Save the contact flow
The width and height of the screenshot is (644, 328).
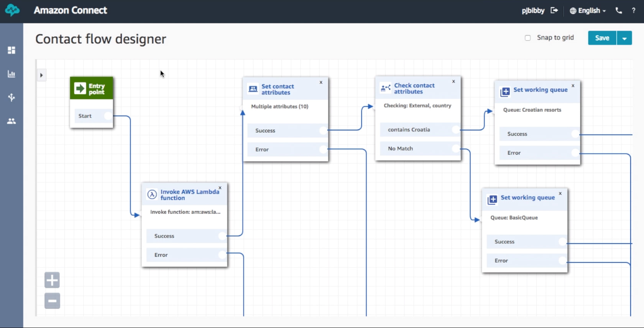pyautogui.click(x=602, y=38)
